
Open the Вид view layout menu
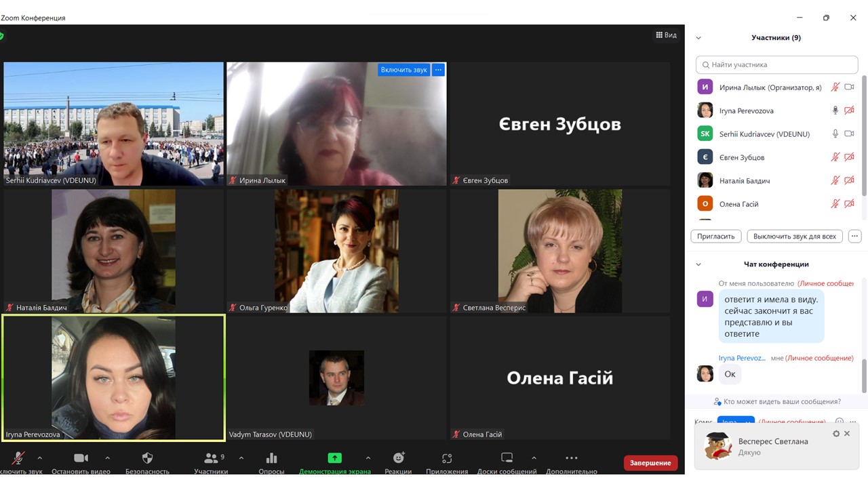point(666,35)
